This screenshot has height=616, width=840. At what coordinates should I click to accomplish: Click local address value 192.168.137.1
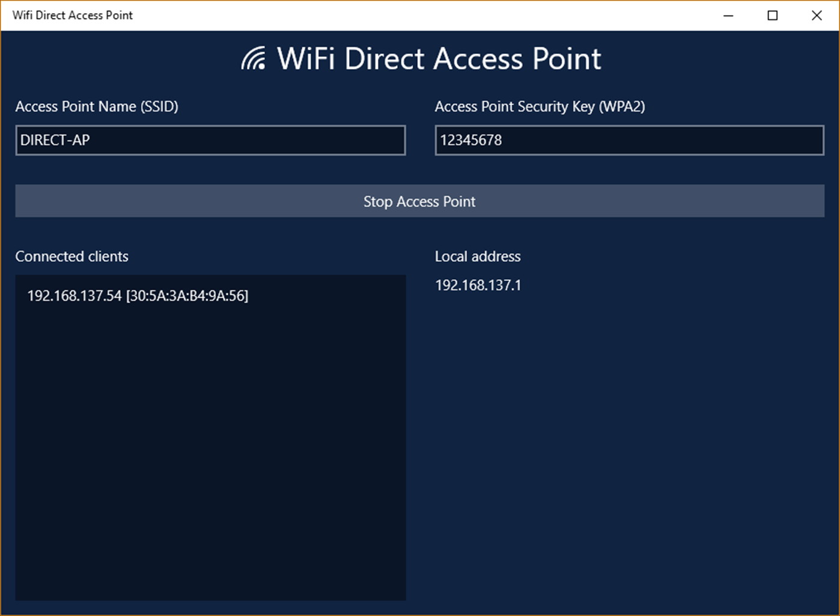[x=478, y=285]
